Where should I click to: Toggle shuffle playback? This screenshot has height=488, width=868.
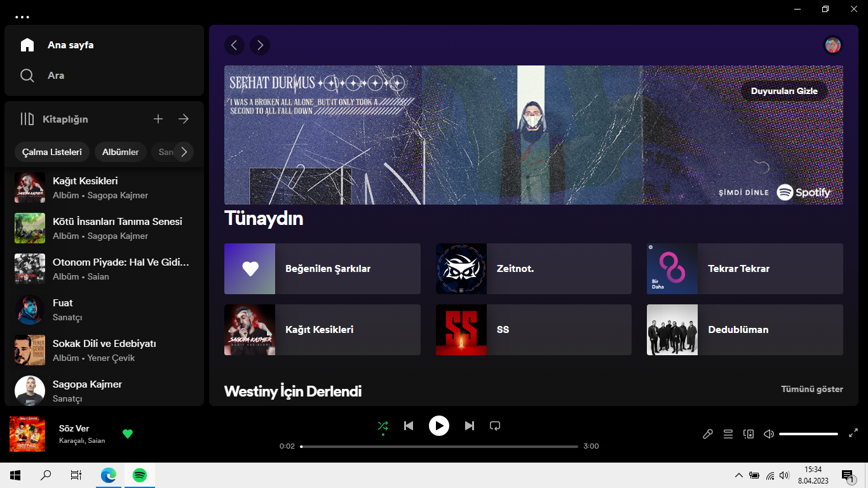(383, 426)
